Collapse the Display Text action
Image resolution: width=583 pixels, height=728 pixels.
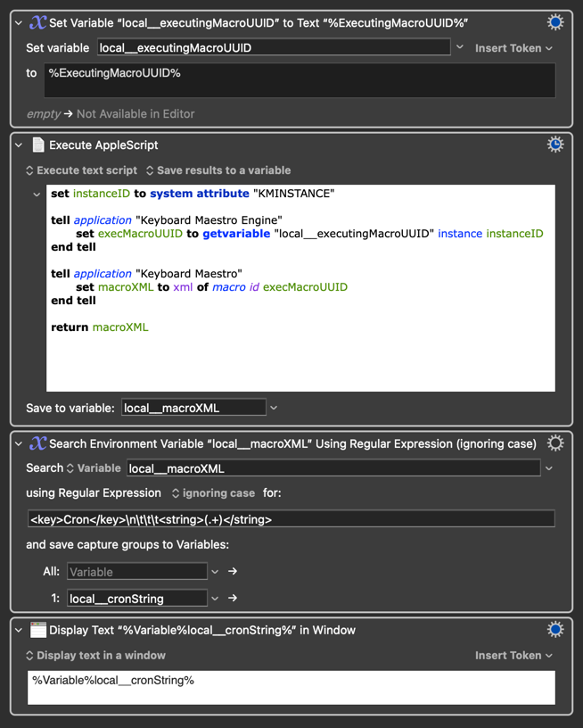[19, 630]
